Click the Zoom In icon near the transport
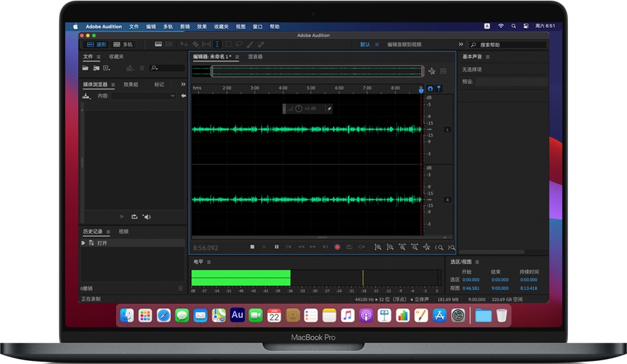The height and width of the screenshot is (364, 627). [x=378, y=247]
